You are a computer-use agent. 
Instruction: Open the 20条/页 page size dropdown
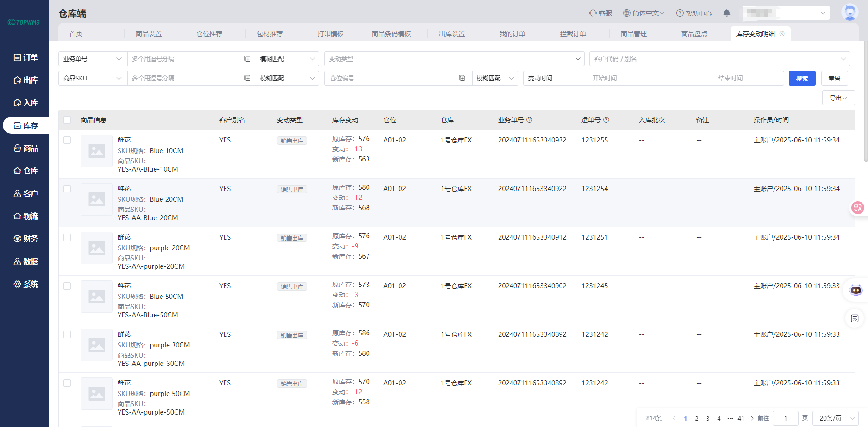pyautogui.click(x=836, y=418)
